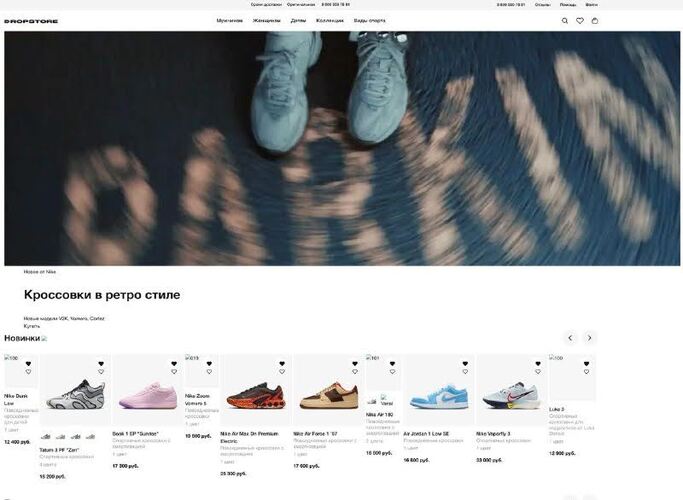Click outline heart on Air Jordan 1 Low card

465,372
